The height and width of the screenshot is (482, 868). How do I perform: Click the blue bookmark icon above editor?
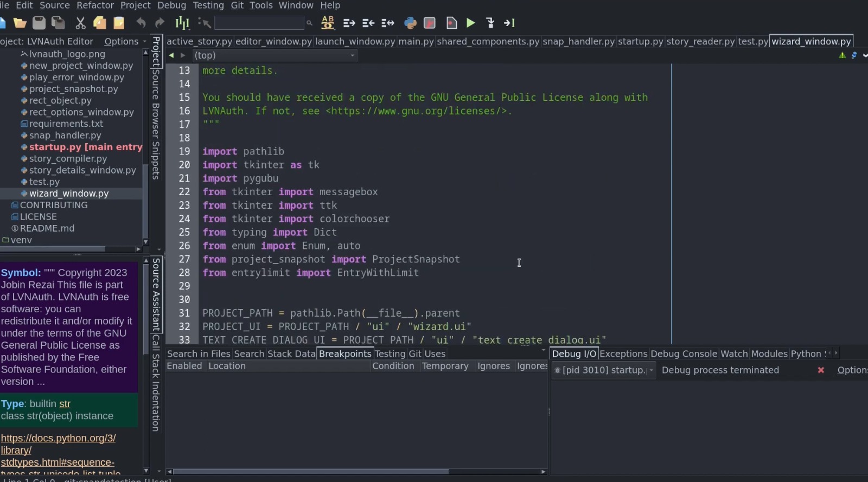(x=854, y=55)
